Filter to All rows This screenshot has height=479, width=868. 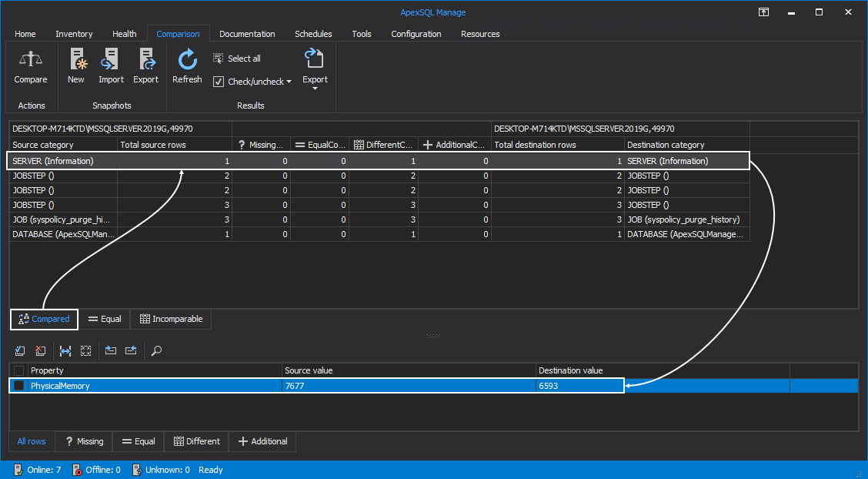click(32, 441)
